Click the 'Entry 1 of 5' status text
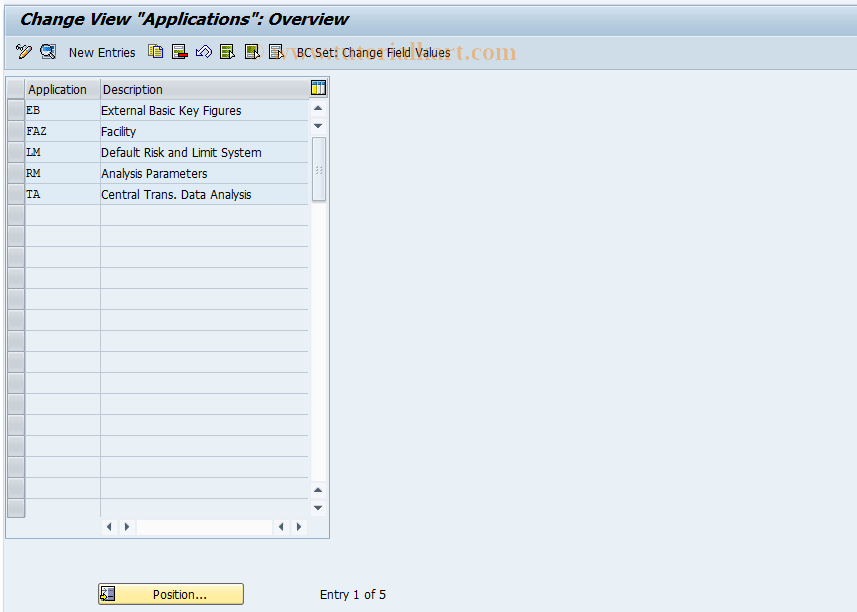This screenshot has width=857, height=612. pos(353,595)
